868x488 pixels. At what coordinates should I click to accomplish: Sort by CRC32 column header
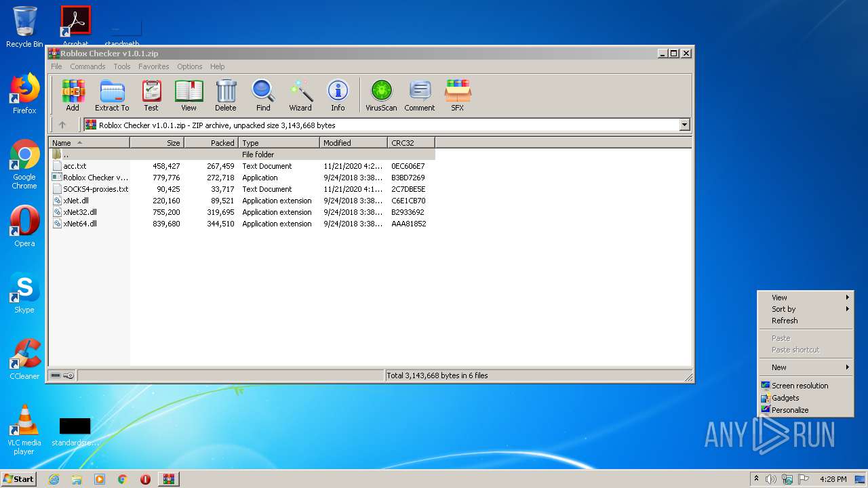pos(411,143)
